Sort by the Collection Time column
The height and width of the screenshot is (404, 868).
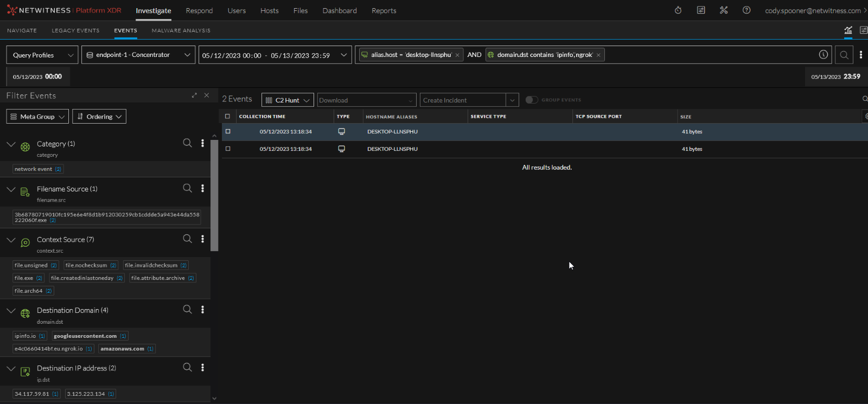point(262,116)
